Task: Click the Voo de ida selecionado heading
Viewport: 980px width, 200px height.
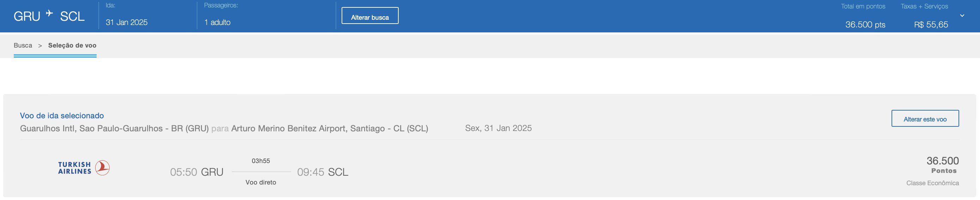Action: [x=62, y=115]
